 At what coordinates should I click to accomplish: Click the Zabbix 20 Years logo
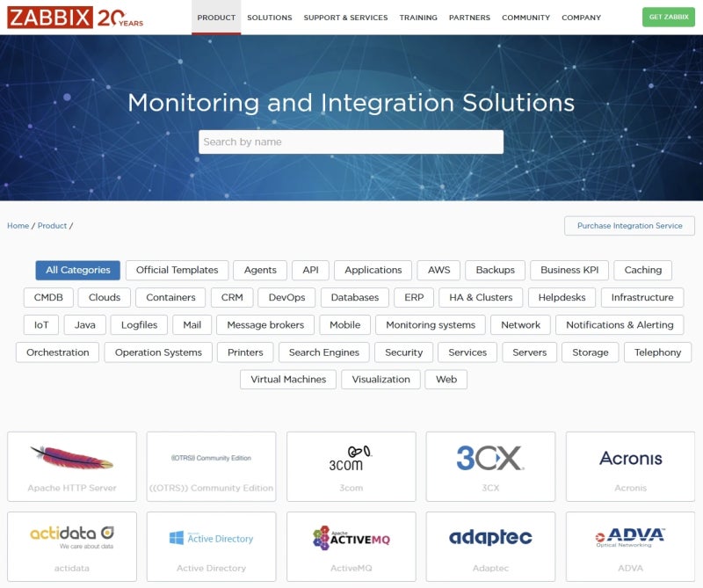76,18
